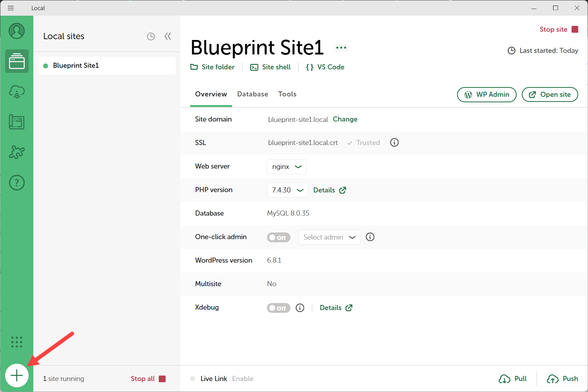Open Add-ons puzzle piece icon

pos(17,152)
